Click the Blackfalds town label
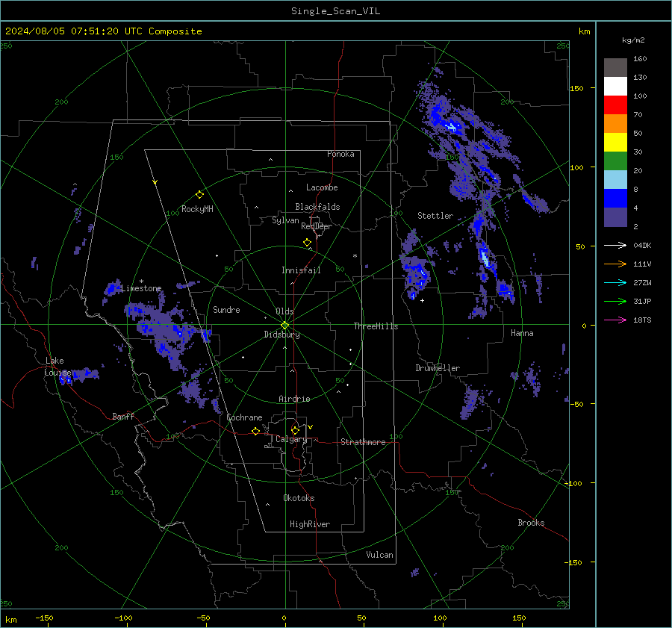This screenshot has height=628, width=672. pyautogui.click(x=317, y=207)
